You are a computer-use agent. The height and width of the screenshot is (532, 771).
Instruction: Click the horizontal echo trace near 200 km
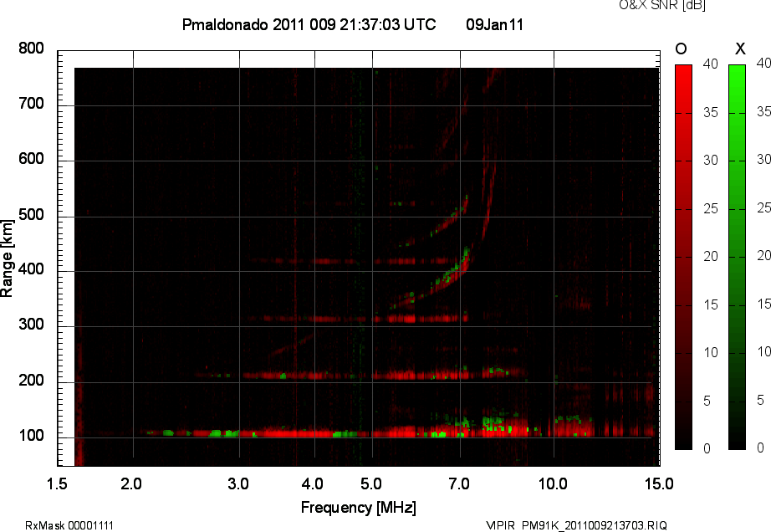point(361,375)
